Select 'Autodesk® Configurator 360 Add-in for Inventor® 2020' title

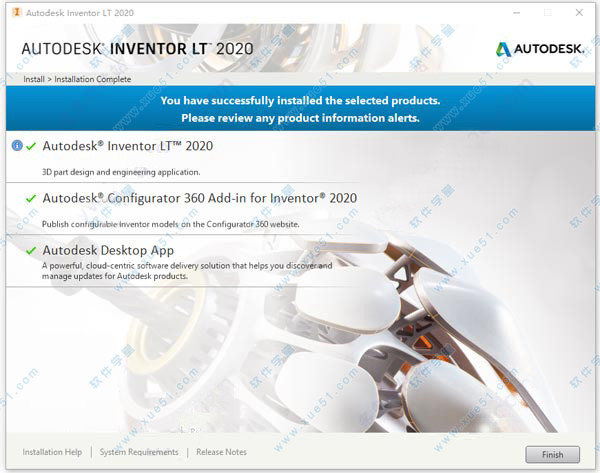pos(200,198)
